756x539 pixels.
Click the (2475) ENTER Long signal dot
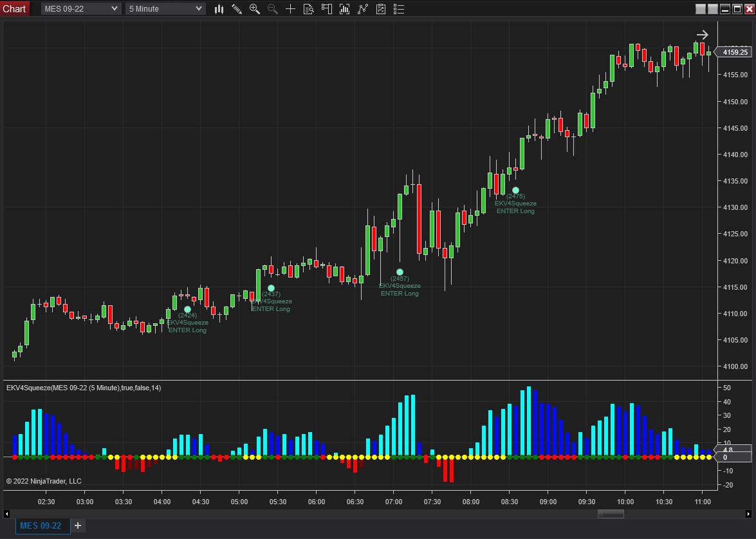point(515,190)
